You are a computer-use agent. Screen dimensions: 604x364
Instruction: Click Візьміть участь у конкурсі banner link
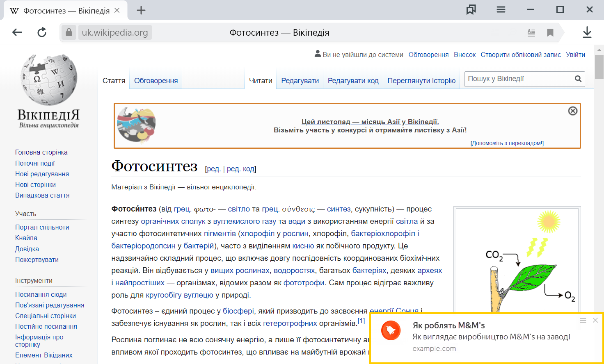(370, 130)
